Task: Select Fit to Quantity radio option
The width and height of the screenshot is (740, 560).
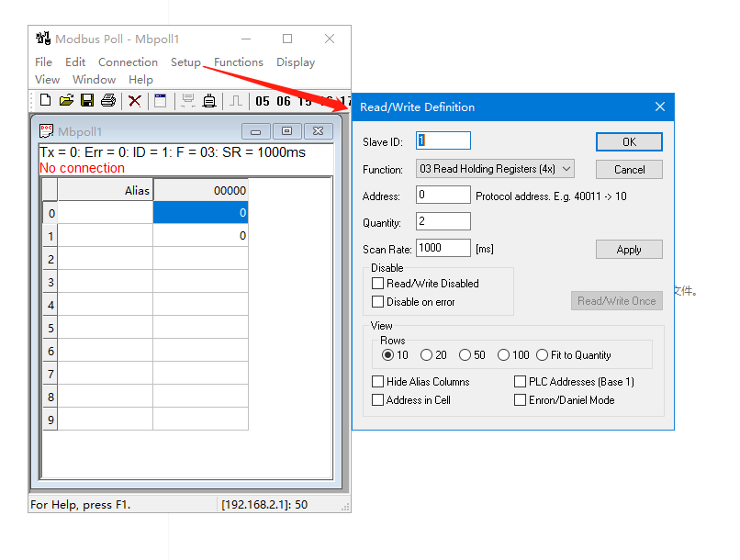Action: 543,355
